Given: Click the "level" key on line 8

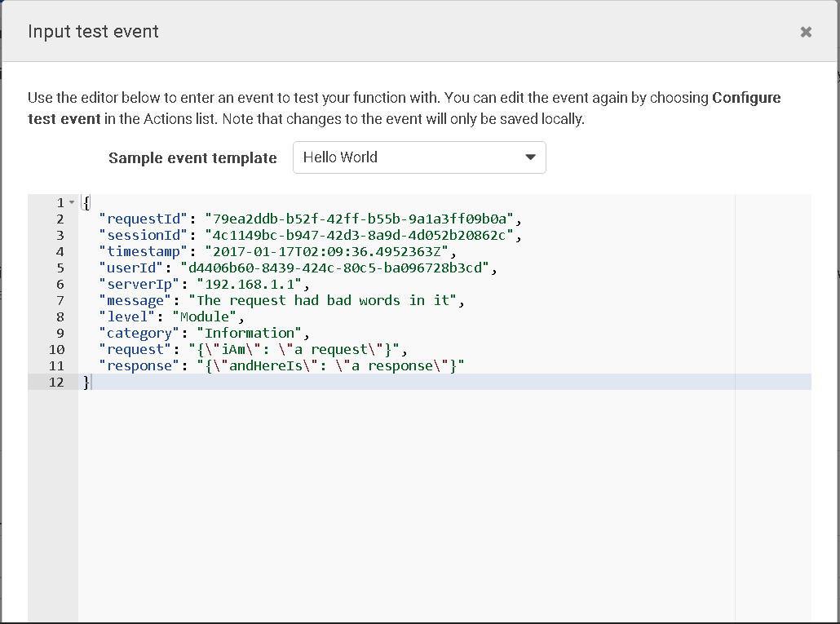Looking at the screenshot, I should point(127,317).
